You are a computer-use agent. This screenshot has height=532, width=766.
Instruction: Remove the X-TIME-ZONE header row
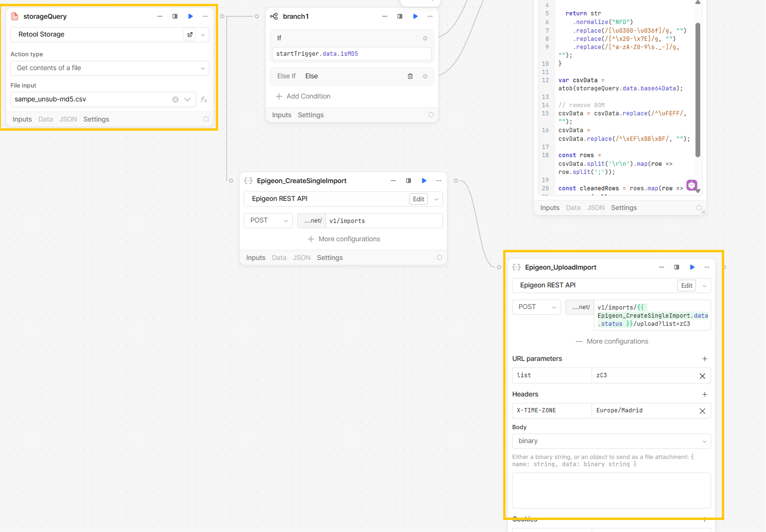click(x=702, y=411)
